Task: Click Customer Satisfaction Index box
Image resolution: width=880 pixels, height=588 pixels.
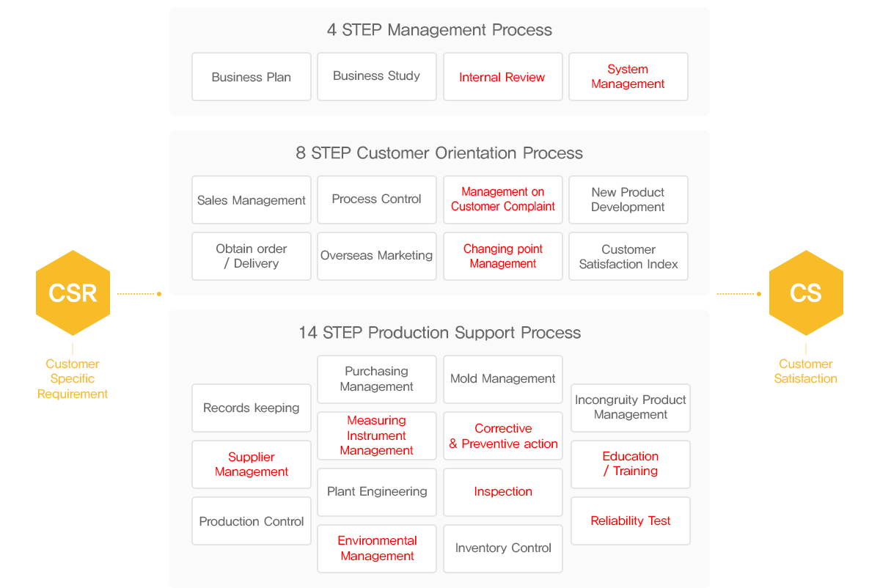Action: point(628,257)
